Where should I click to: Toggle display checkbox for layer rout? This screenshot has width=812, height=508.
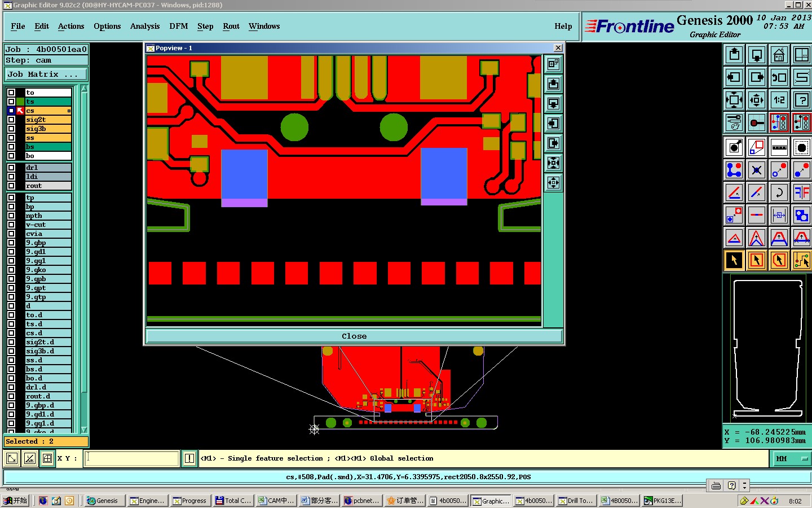pos(11,186)
